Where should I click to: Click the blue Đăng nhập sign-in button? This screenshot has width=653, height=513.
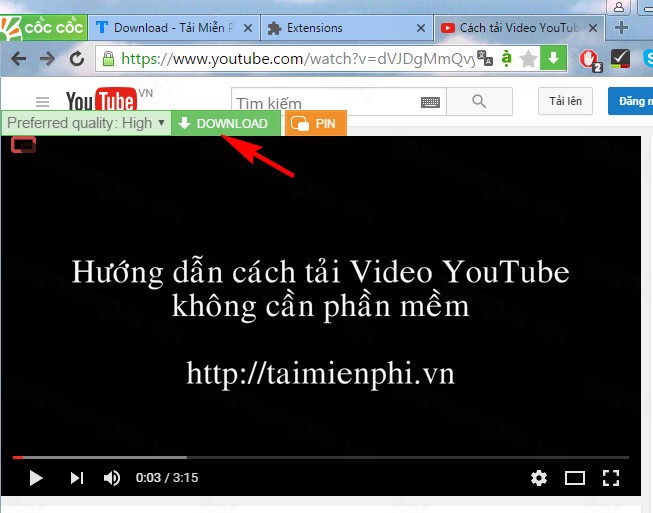(631, 101)
